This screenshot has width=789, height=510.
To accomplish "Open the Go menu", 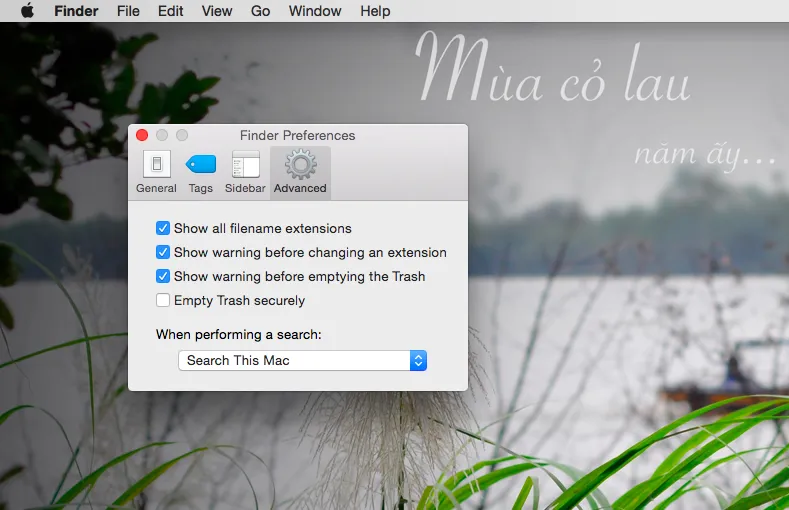I will pyautogui.click(x=260, y=11).
